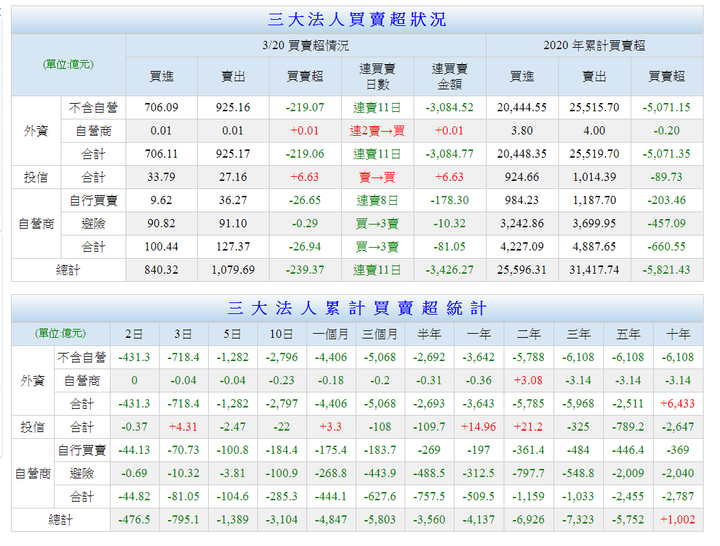Click the -239.37 total net value
Screen dimensions: 720x546
305,270
